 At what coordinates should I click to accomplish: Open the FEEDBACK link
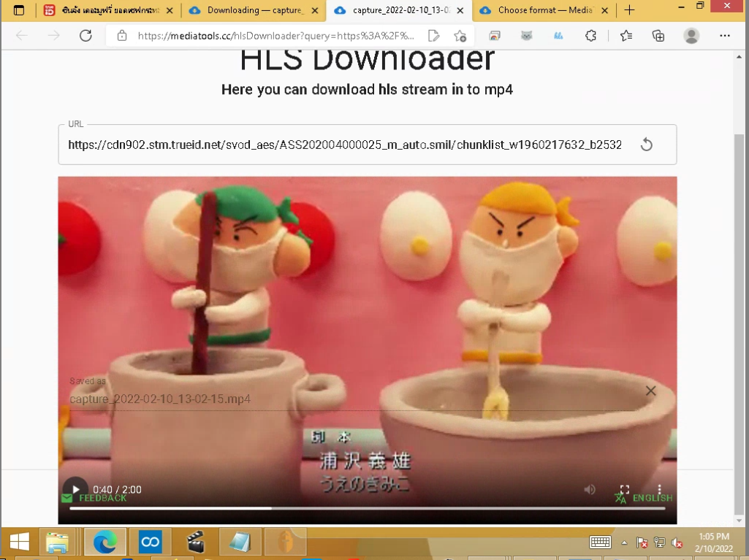click(x=94, y=498)
